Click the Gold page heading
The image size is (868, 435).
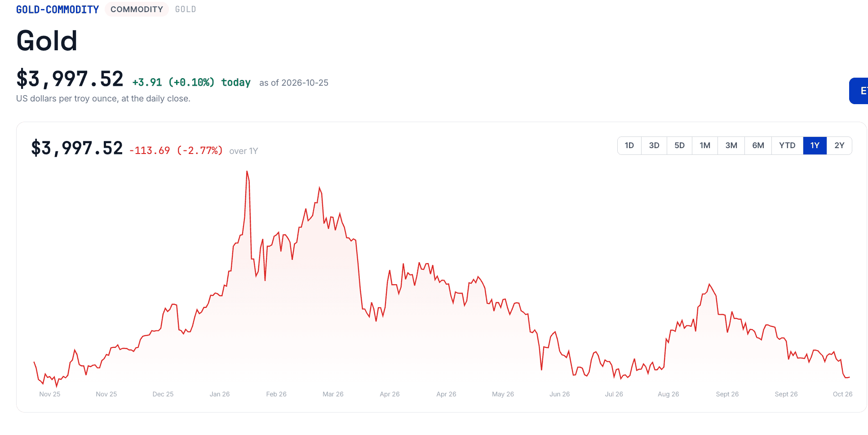click(47, 41)
